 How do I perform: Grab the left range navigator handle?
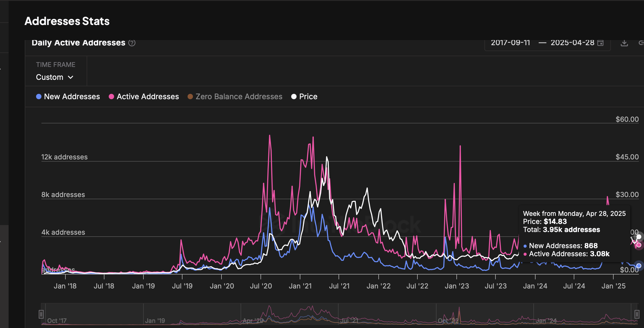[x=41, y=314]
